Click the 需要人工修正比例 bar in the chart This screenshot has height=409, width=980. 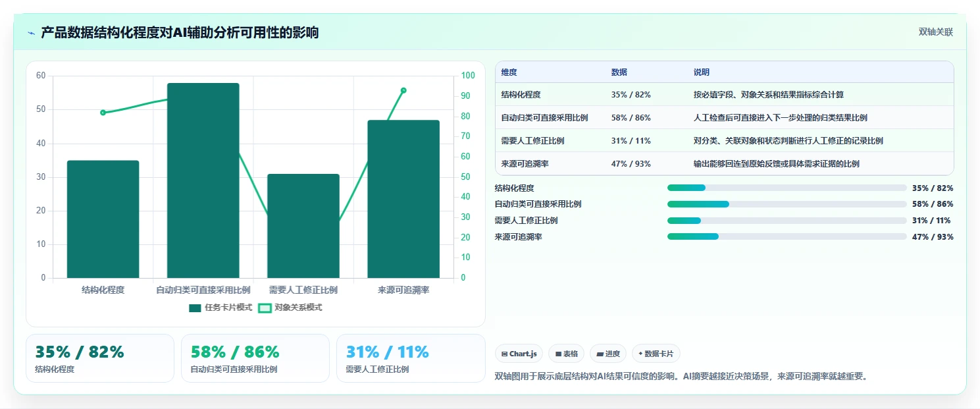click(x=303, y=226)
